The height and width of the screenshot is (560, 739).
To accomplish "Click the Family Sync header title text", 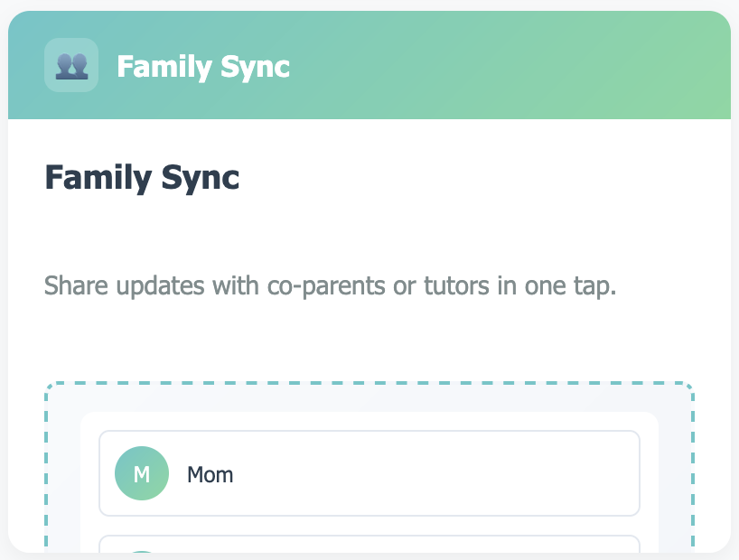I will (202, 66).
